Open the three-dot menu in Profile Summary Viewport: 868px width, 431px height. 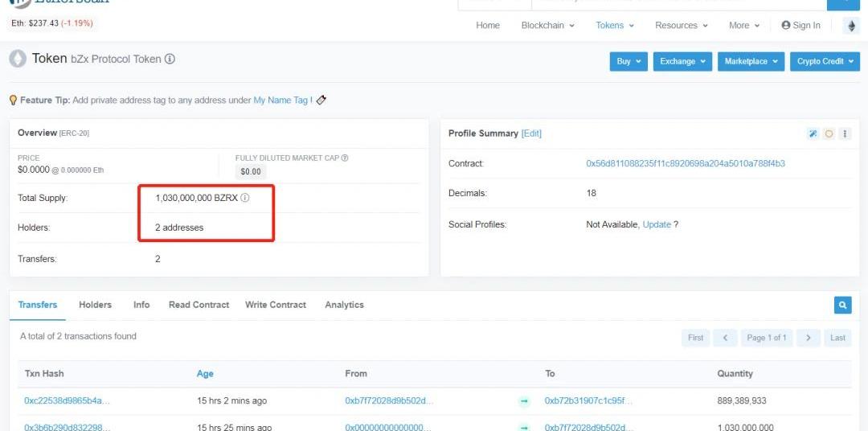(845, 133)
